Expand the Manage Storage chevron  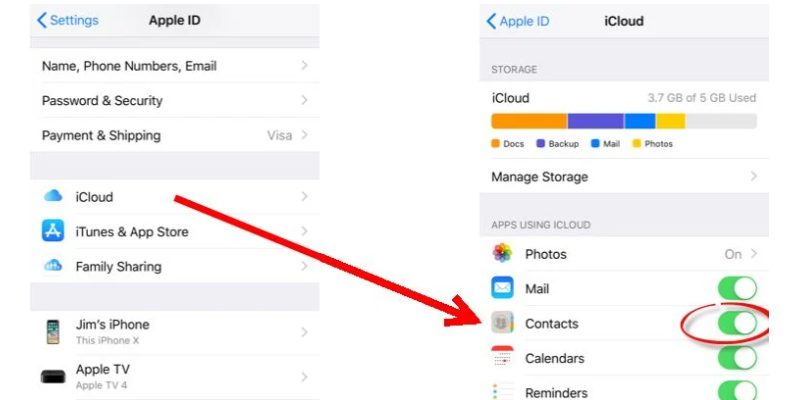pyautogui.click(x=754, y=176)
